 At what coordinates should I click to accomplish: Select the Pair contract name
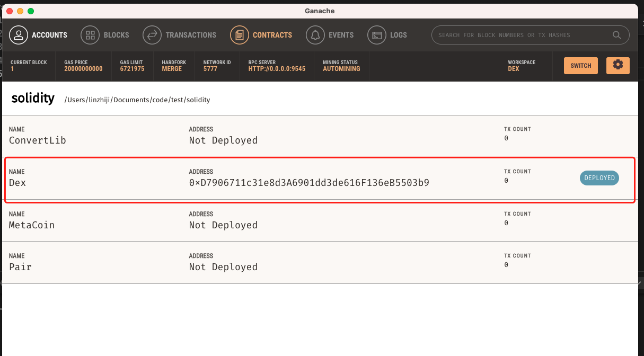20,267
